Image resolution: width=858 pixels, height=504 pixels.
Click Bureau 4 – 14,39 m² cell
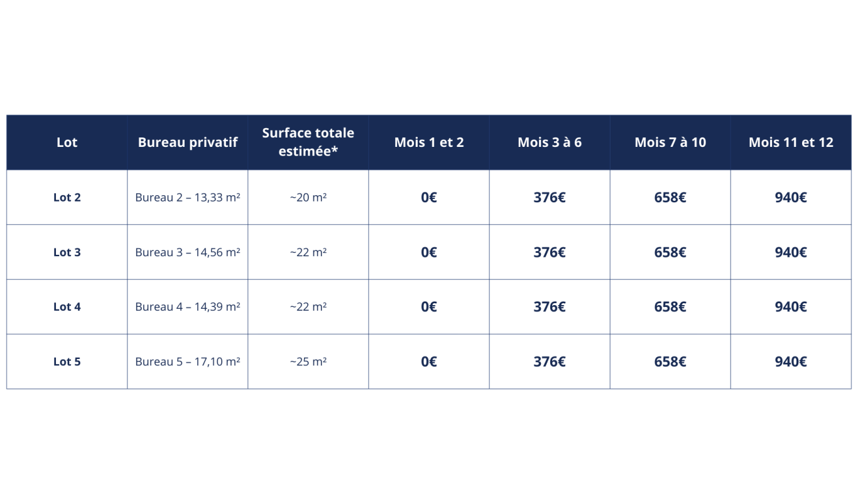pos(188,307)
